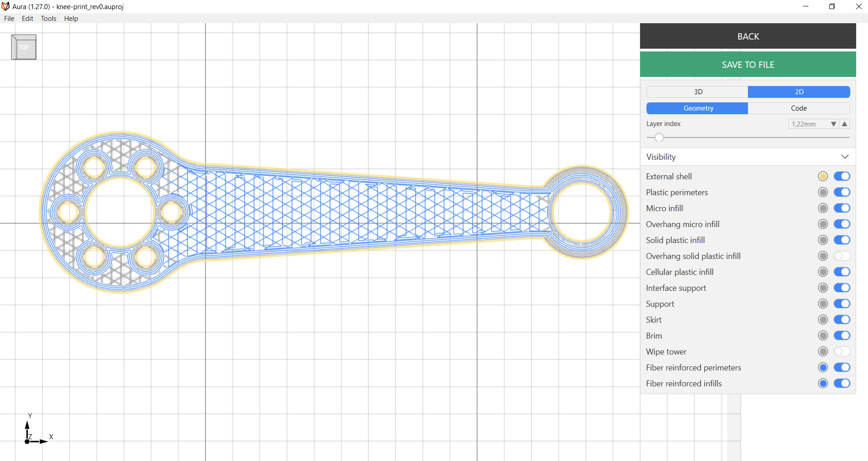
Task: Click the layer index slider handle
Action: [x=659, y=137]
